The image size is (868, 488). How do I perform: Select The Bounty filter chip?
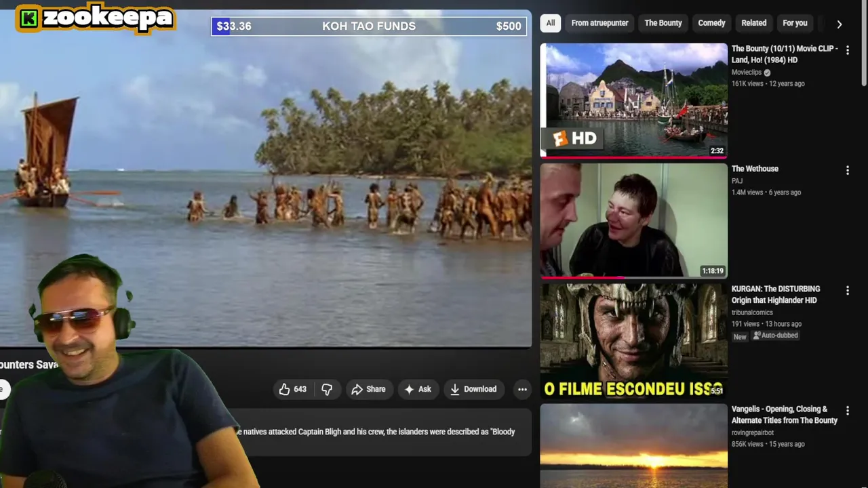tap(663, 23)
